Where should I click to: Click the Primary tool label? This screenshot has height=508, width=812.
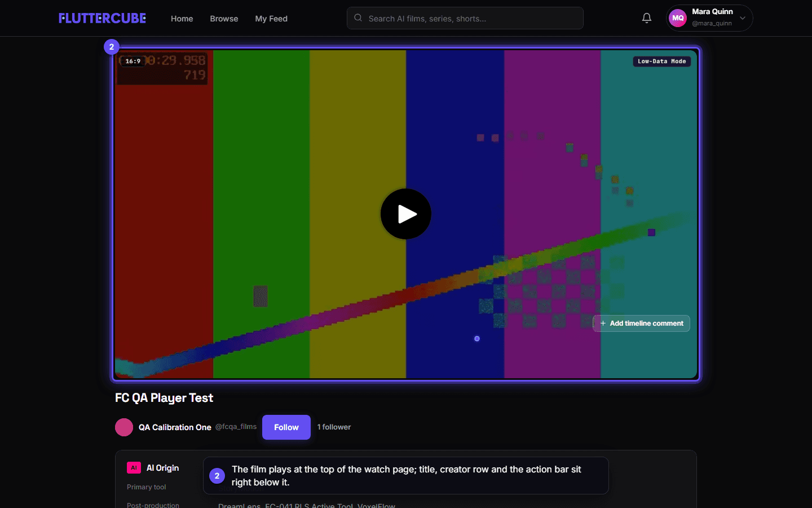(147, 487)
